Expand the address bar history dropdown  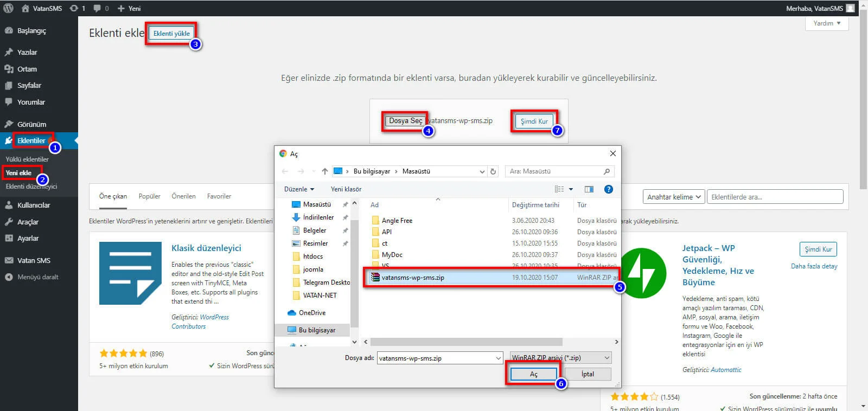[x=482, y=171]
